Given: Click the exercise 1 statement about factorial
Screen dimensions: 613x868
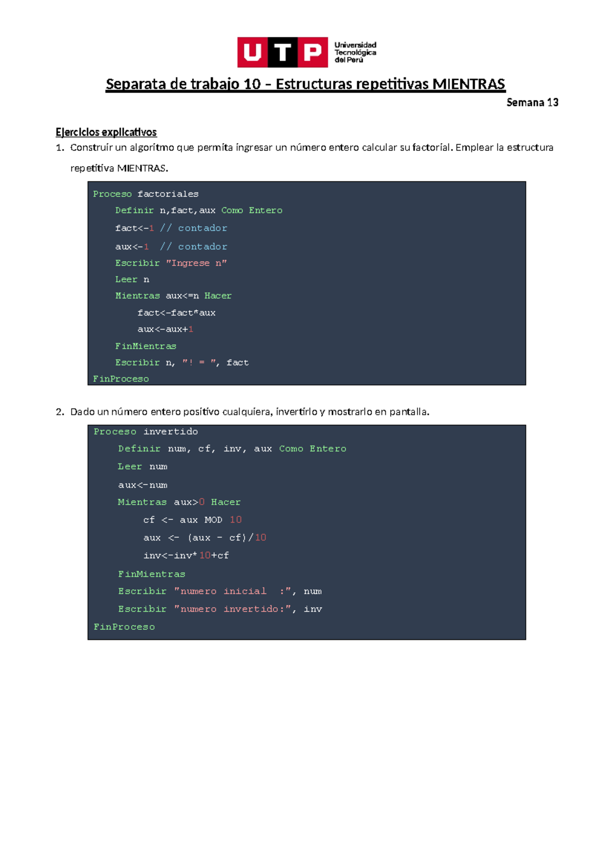Looking at the screenshot, I should click(x=312, y=148).
